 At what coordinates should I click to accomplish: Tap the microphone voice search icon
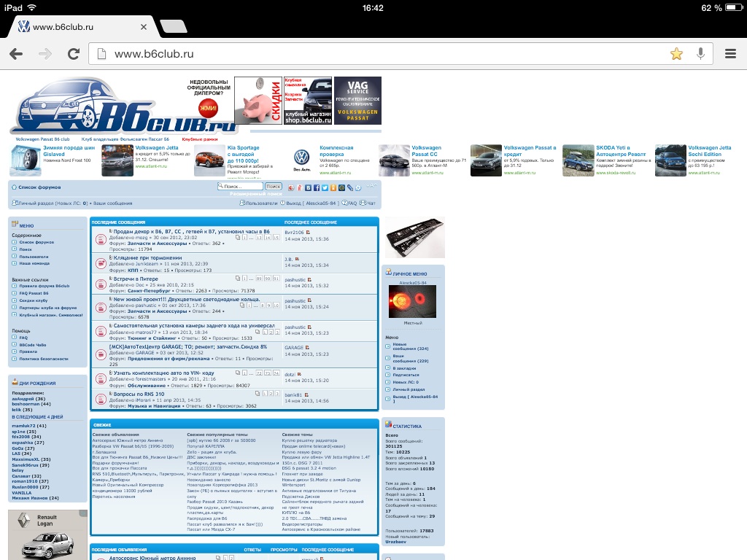[700, 54]
